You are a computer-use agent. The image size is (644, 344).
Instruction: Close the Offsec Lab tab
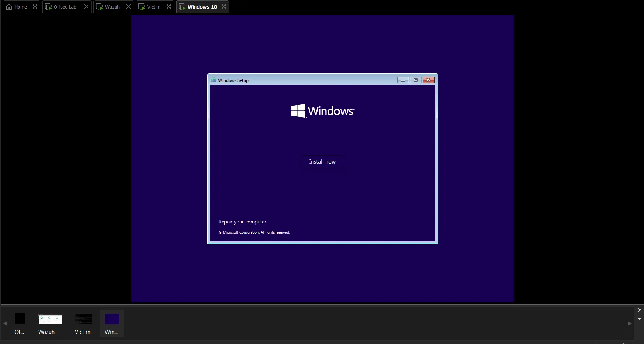tap(86, 7)
